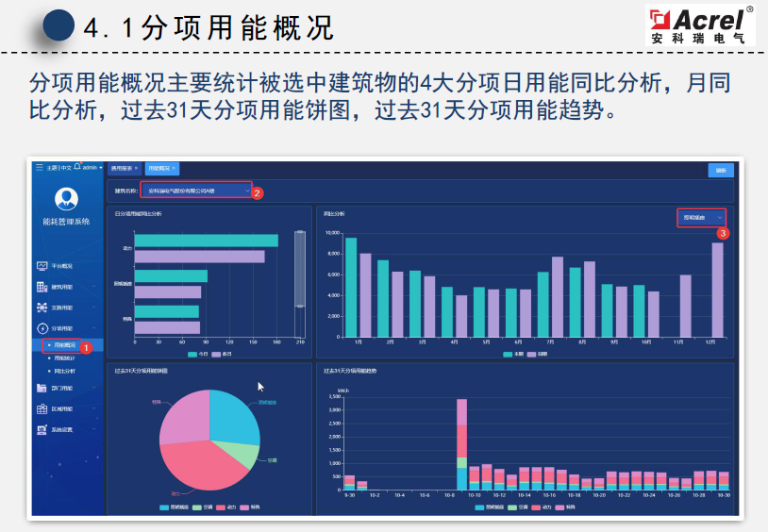This screenshot has height=532, width=768.
Task: Click the 建筑用能 building icon
Action: pyautogui.click(x=42, y=287)
